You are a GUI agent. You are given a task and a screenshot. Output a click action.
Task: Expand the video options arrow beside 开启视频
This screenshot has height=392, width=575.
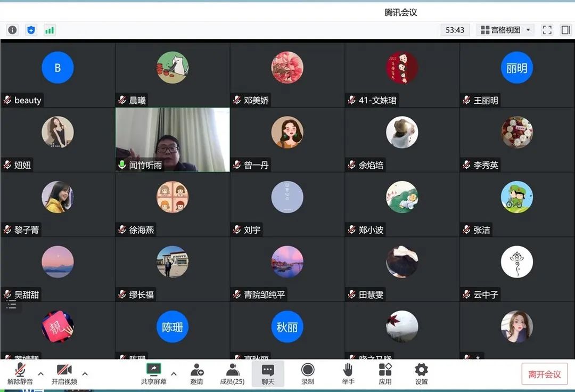pos(85,373)
